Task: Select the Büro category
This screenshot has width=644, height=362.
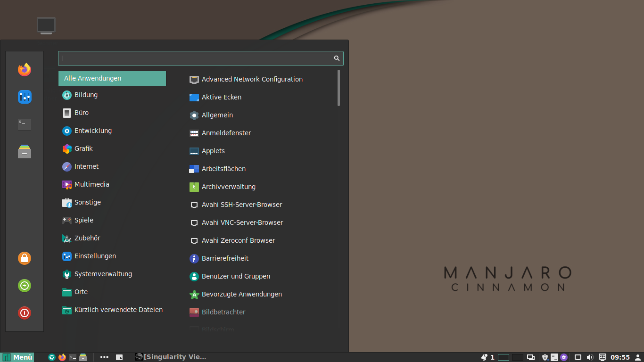Action: [112, 113]
